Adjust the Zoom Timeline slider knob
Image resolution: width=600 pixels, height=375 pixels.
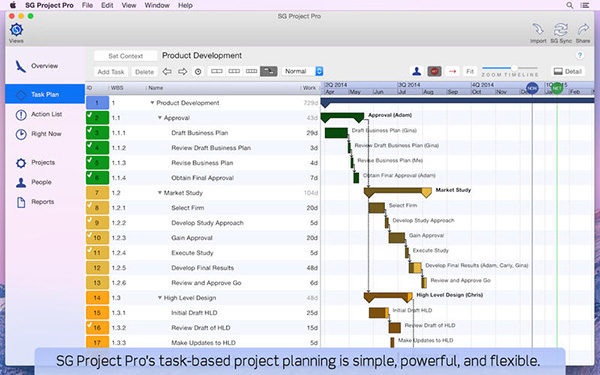pyautogui.click(x=514, y=68)
